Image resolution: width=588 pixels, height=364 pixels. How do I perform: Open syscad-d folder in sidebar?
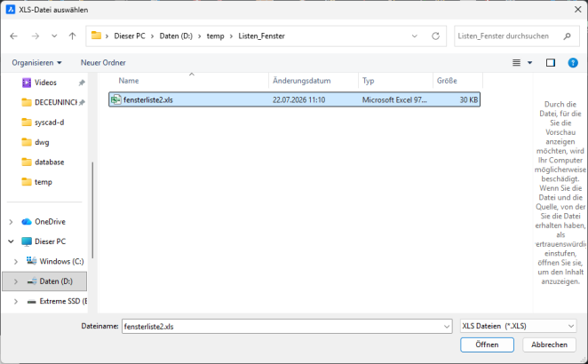point(44,123)
